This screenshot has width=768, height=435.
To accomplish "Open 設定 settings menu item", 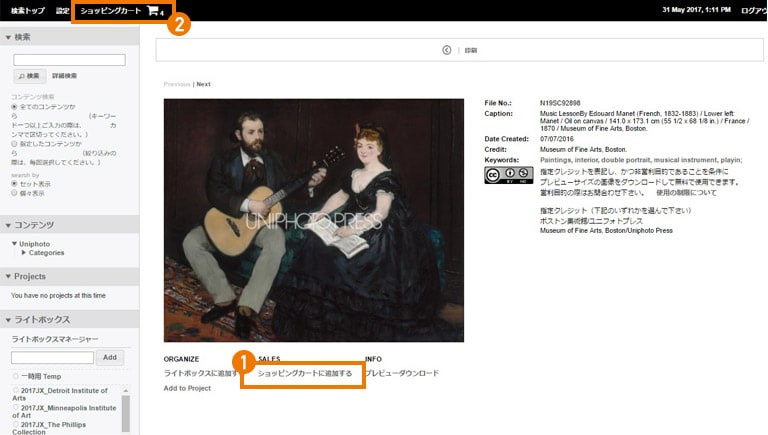I will point(63,10).
